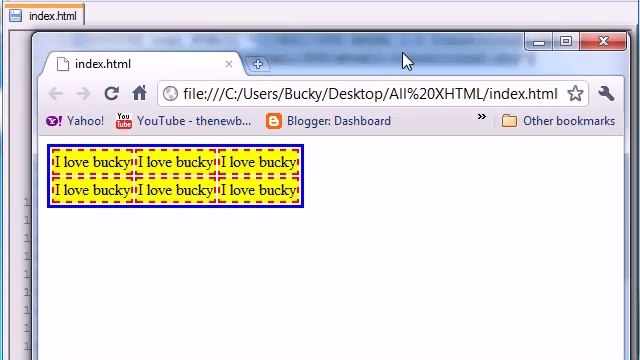Open the YouTube - thenewb... bookmark
This screenshot has height=360, width=640.
pyautogui.click(x=183, y=121)
